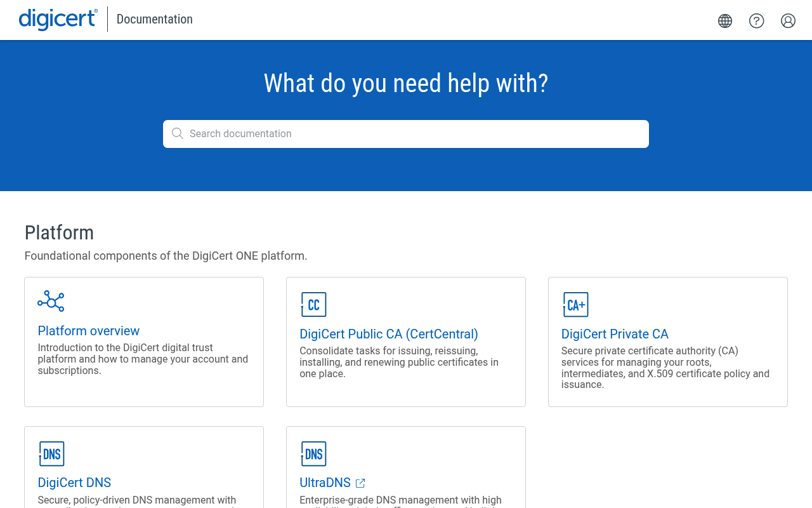Click the Platform section heading
812x508 pixels.
coord(59,232)
